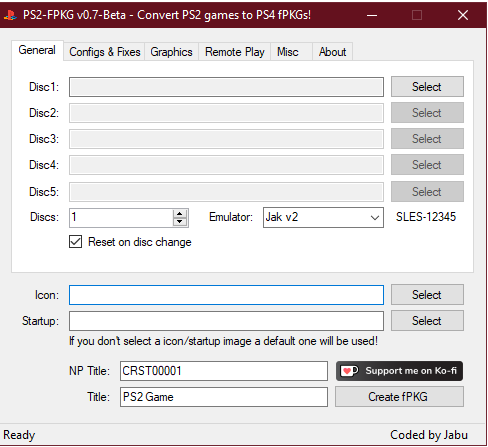Image resolution: width=488 pixels, height=447 pixels.
Task: Open the Remote Play tab
Action: pos(235,52)
